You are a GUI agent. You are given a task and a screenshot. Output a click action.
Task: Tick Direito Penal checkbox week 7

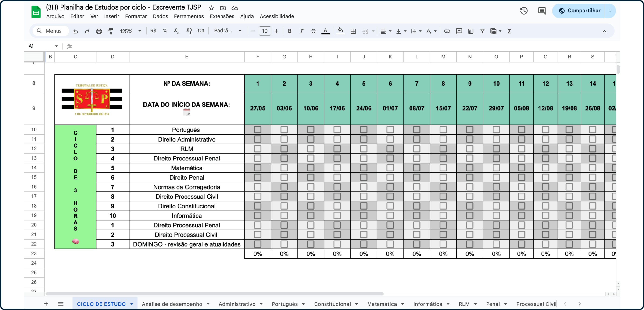click(416, 177)
